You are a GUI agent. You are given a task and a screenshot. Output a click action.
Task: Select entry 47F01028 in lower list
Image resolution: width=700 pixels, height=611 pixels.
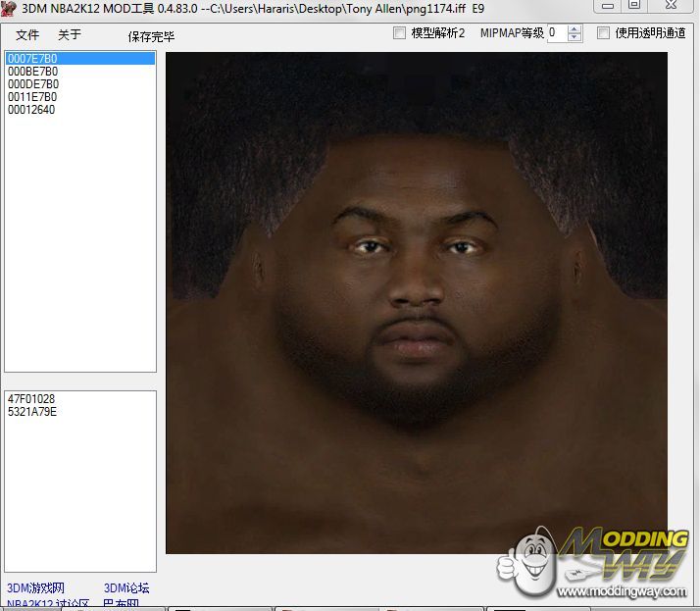tap(31, 399)
